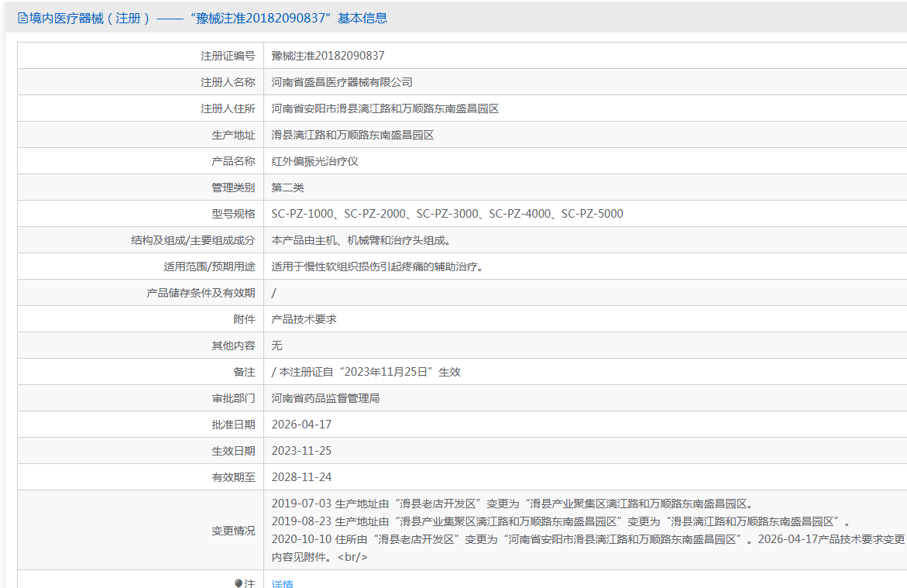Click the 有效期至 label cell
Image resolution: width=907 pixels, height=588 pixels.
(140, 477)
